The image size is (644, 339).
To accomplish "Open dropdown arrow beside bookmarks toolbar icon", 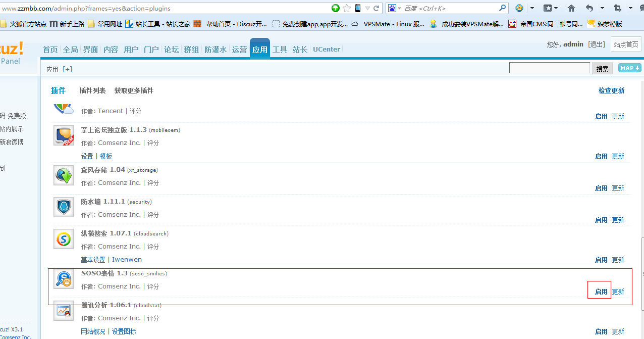I will 556,8.
